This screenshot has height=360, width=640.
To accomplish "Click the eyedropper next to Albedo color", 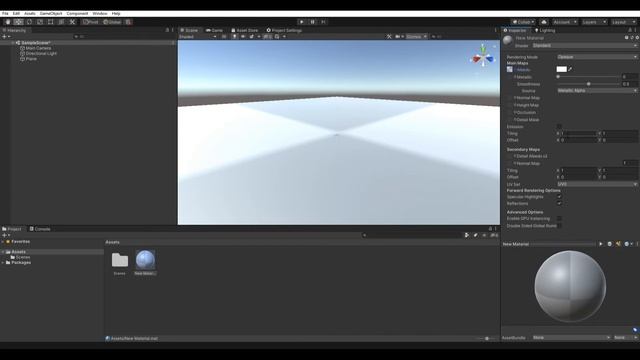I will pyautogui.click(x=570, y=69).
